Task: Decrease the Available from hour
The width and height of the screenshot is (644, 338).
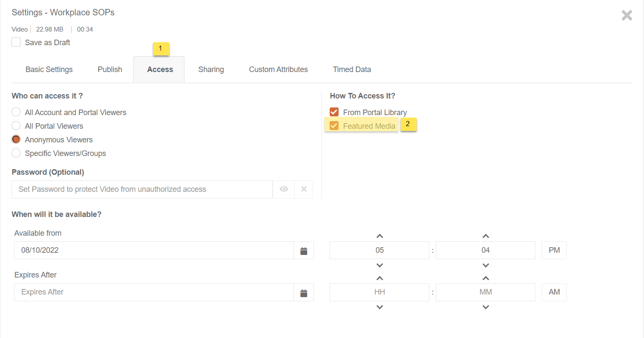Action: click(x=379, y=266)
